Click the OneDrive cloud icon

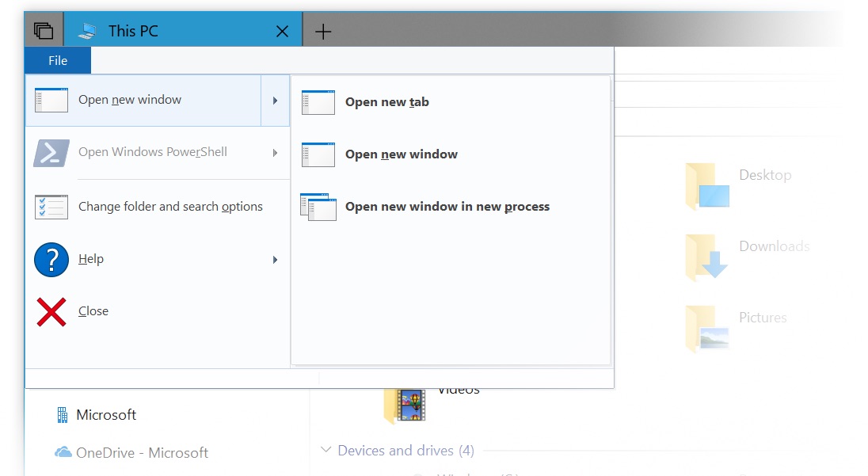click(x=63, y=453)
